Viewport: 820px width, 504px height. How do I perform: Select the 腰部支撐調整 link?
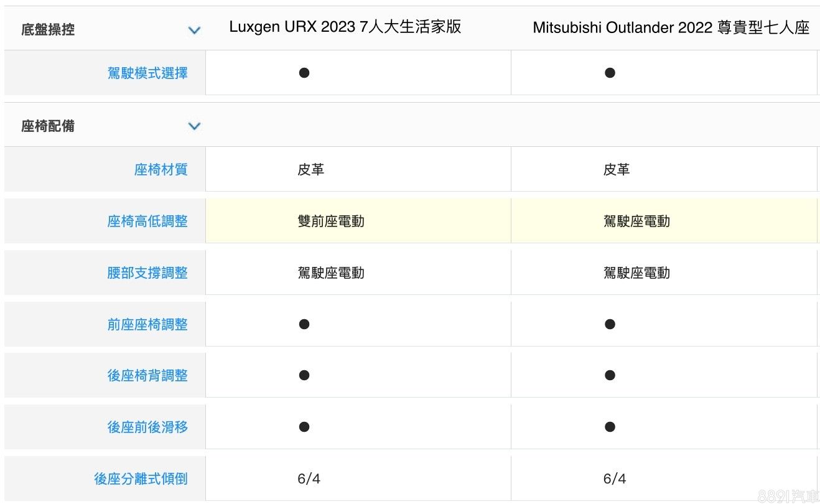click(x=147, y=273)
